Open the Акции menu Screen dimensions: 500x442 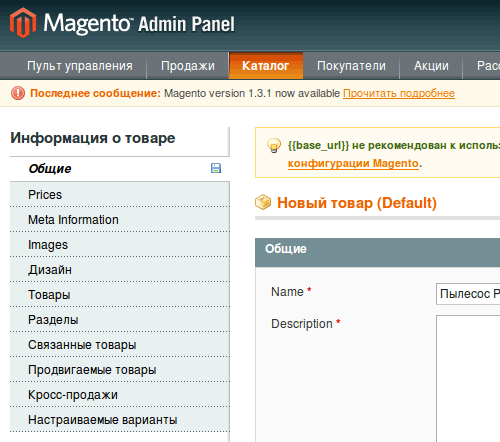(431, 66)
